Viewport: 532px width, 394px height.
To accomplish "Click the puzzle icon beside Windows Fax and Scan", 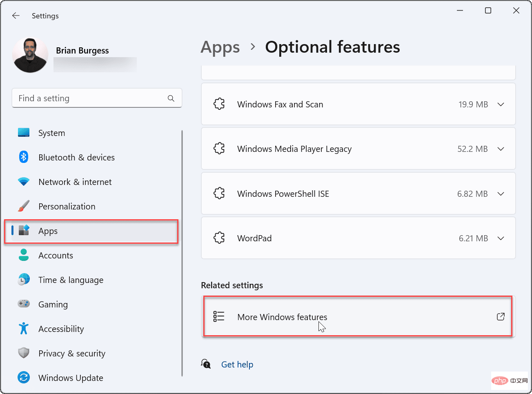I will [219, 104].
